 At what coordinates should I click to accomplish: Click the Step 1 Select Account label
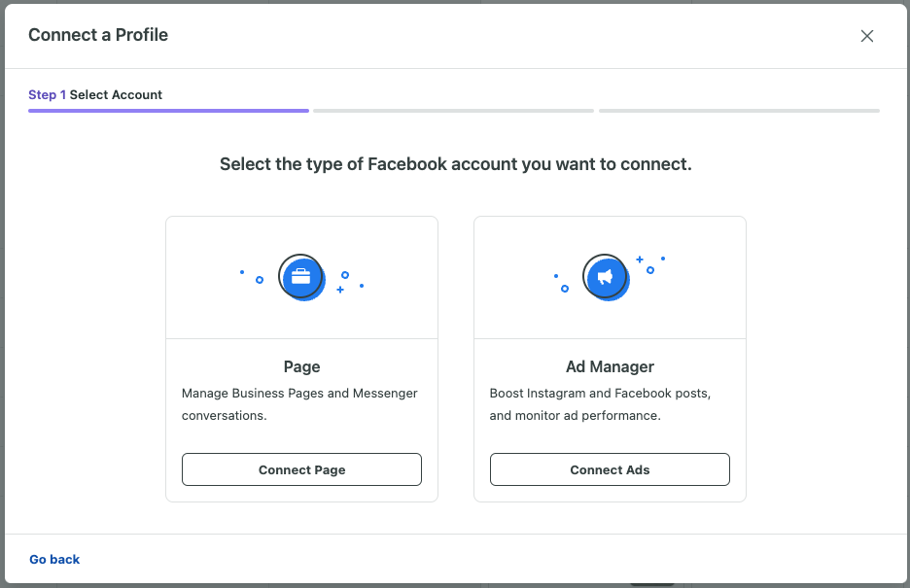click(x=94, y=94)
